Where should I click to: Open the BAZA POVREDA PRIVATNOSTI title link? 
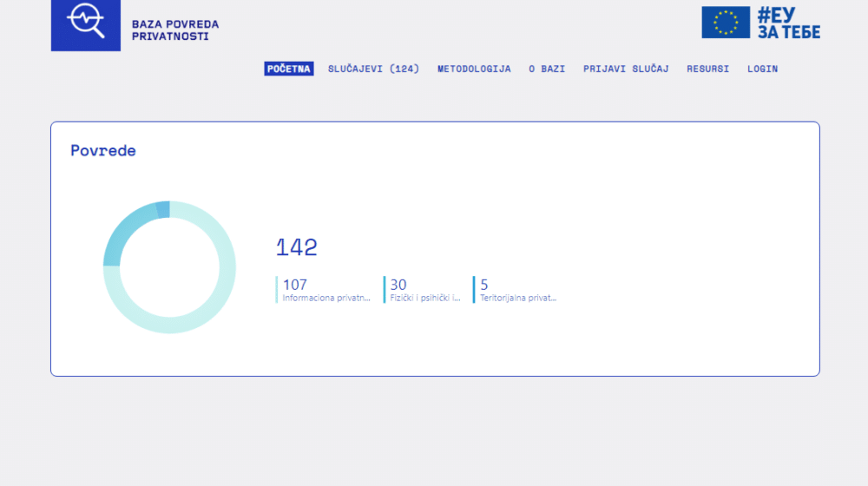(174, 30)
